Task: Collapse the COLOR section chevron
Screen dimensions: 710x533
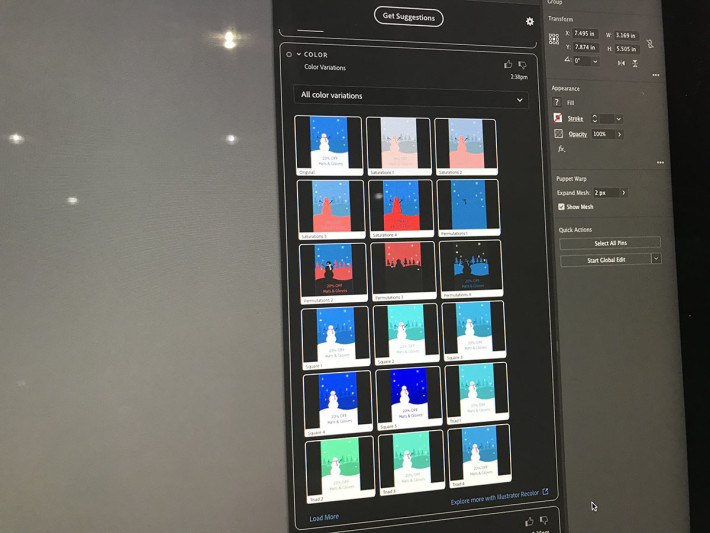Action: [299, 54]
